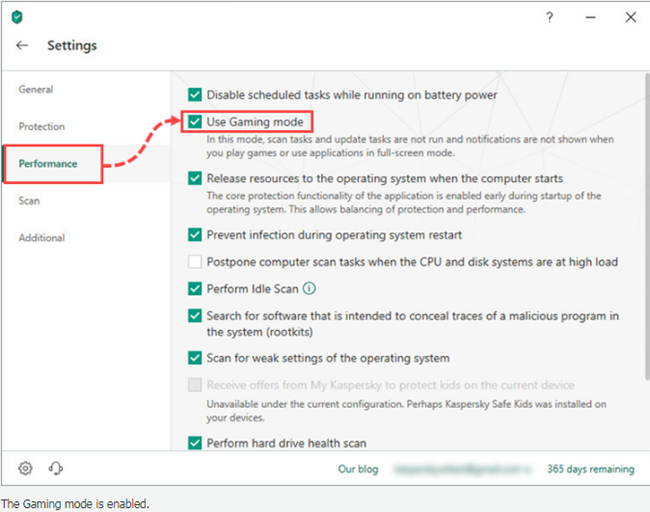The height and width of the screenshot is (512, 650).
Task: Click info icon next to Perform Idle Scan
Action: point(309,288)
